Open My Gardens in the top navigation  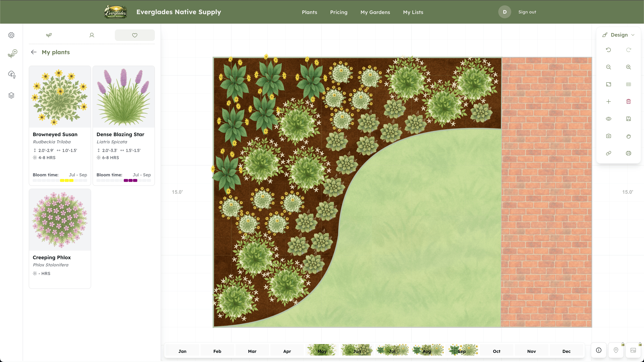click(x=375, y=12)
